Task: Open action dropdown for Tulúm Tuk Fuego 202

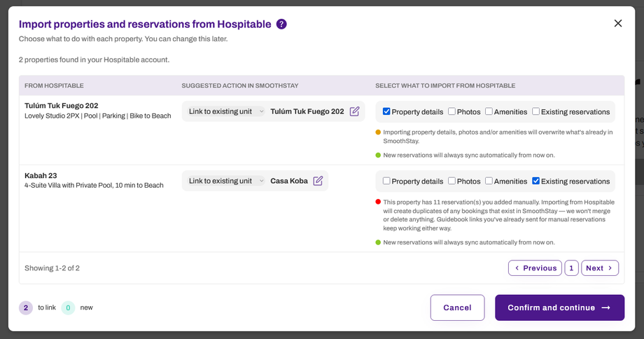Action: [x=225, y=111]
